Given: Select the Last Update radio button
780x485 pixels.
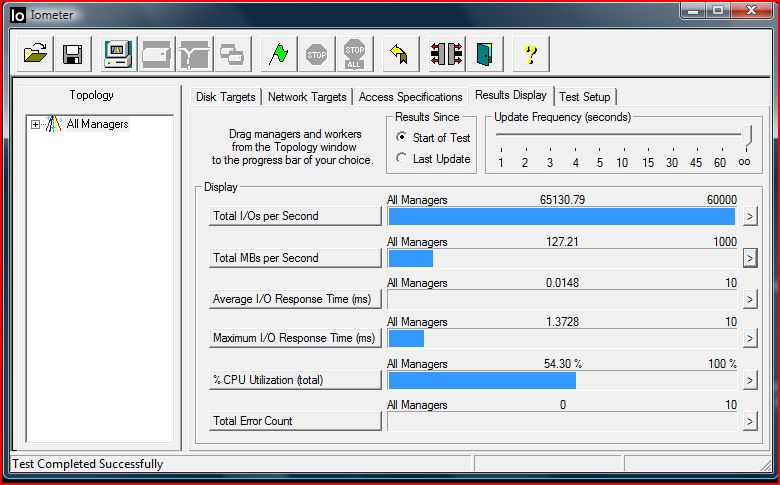Looking at the screenshot, I should 402,158.
